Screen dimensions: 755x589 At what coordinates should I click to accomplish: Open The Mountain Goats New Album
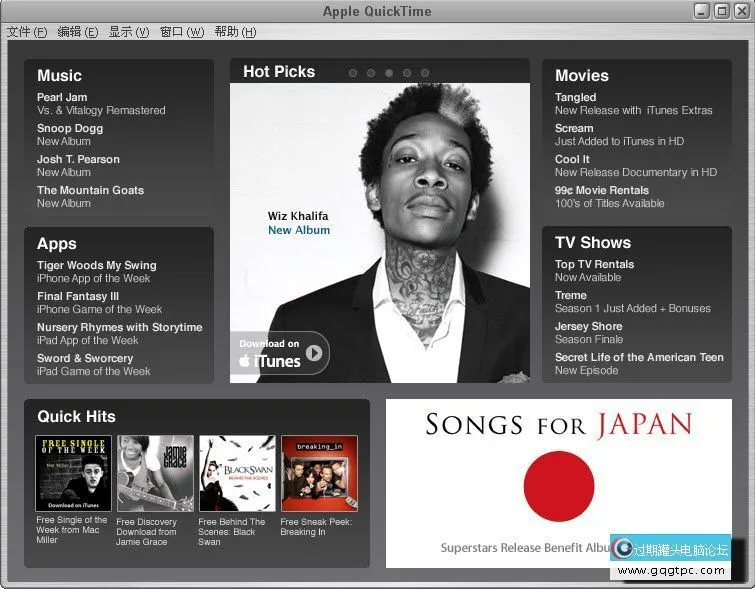point(90,196)
